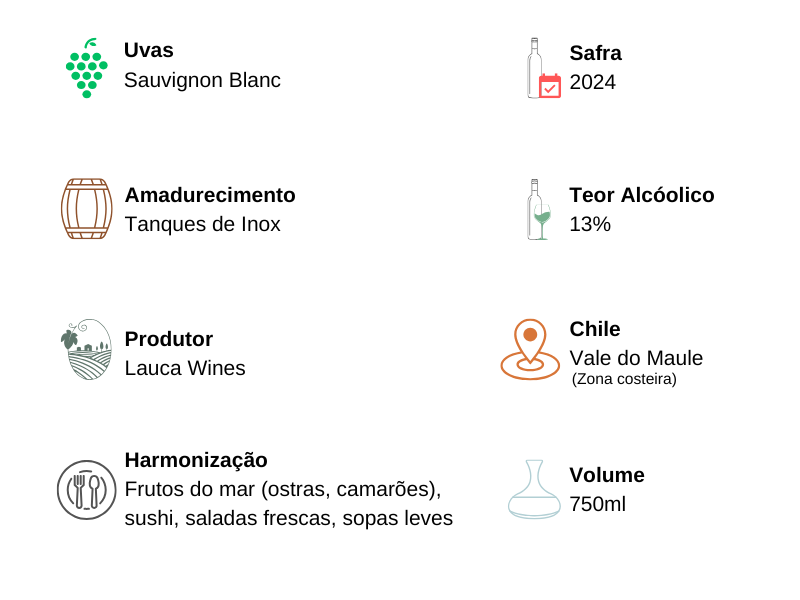The image size is (800, 600).
Task: Click the Harmonização heading
Action: coord(196,460)
